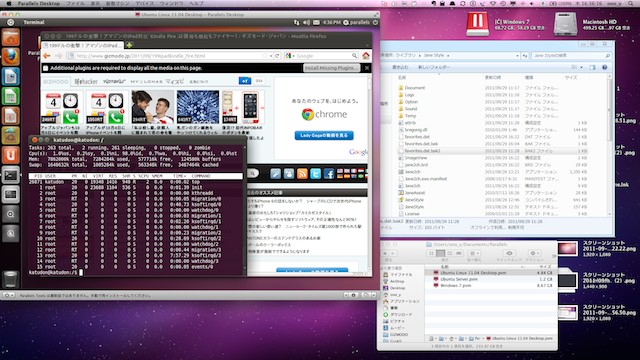The height and width of the screenshot is (360, 640).
Task: Click the Twitter icon on Gizmodo
Action: pos(316,174)
